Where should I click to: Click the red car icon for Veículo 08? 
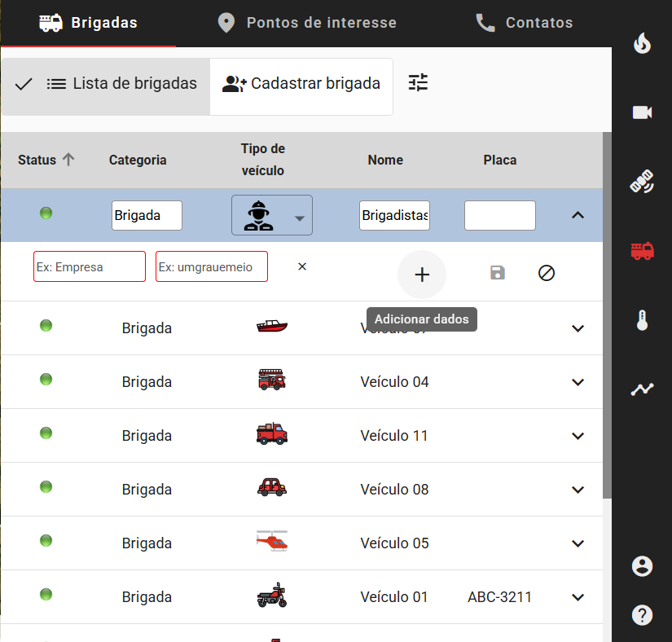click(272, 487)
